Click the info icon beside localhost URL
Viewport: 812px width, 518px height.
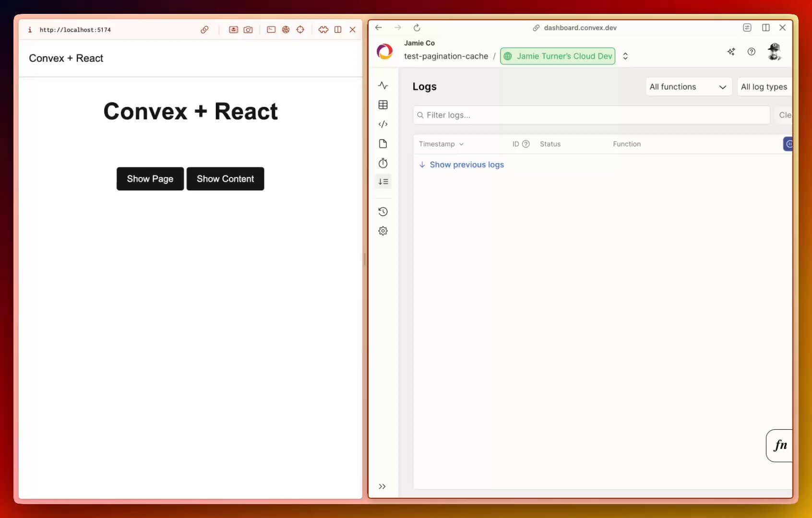point(30,30)
